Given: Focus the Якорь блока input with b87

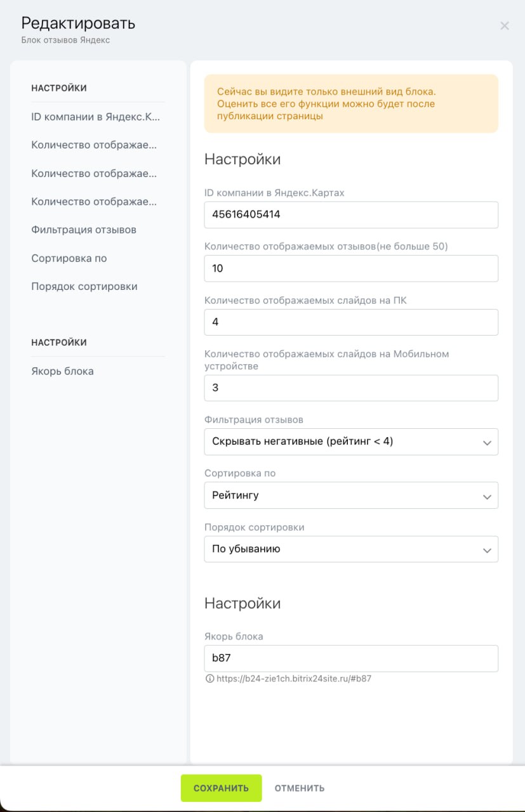Looking at the screenshot, I should pyautogui.click(x=350, y=658).
